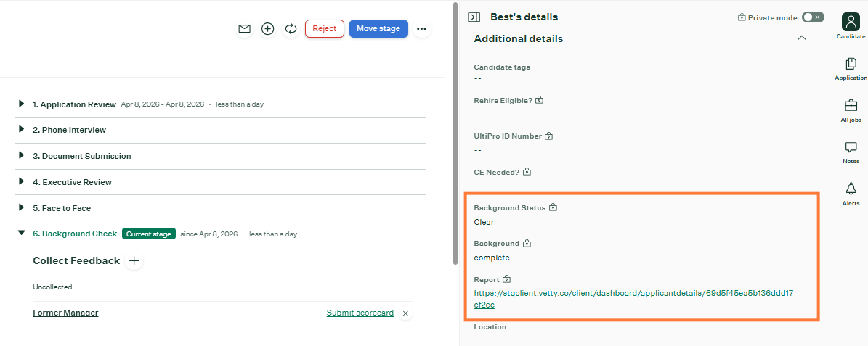Open the Vetty background report URL

tap(634, 299)
